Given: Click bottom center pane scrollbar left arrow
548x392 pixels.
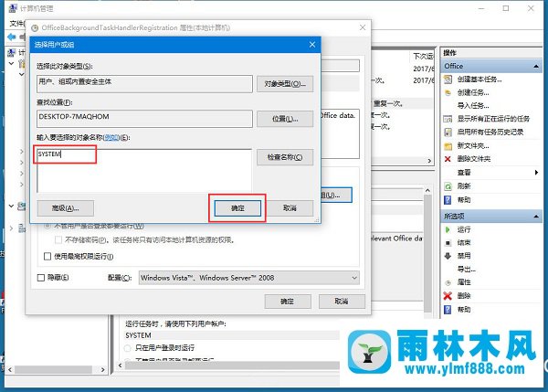Looking at the screenshot, I should (x=121, y=366).
